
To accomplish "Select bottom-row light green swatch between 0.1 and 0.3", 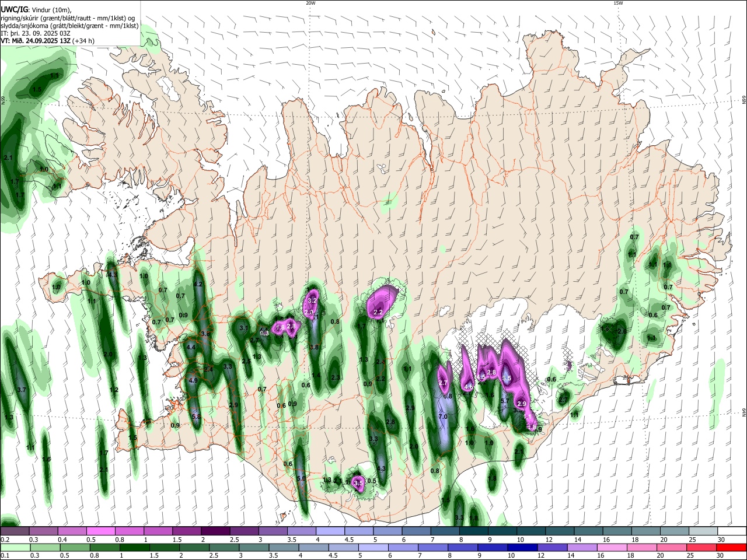I will coord(15,547).
